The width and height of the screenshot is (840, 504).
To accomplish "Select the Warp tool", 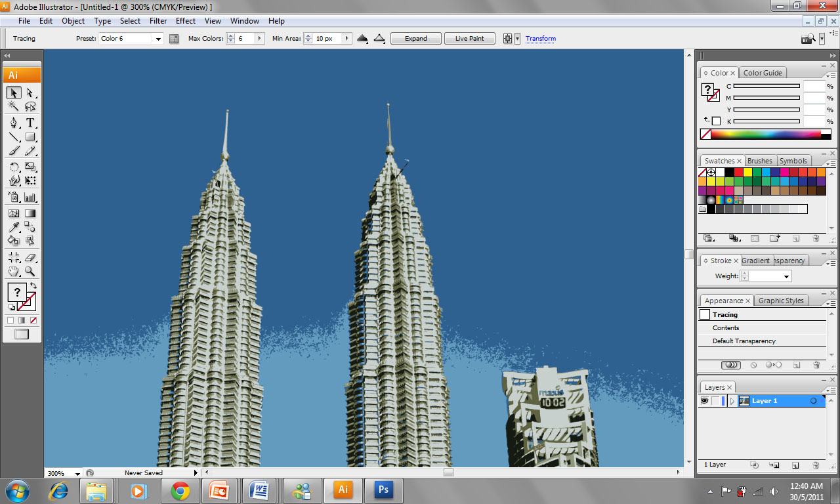I will pyautogui.click(x=13, y=180).
